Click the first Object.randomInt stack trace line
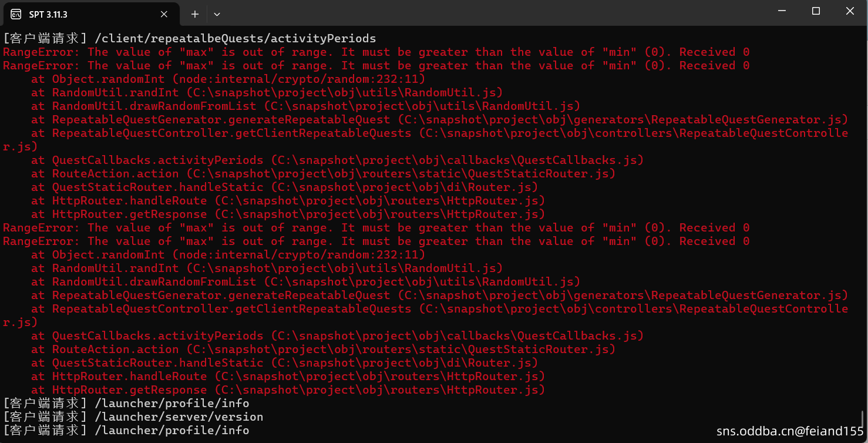The width and height of the screenshot is (868, 443). point(228,79)
